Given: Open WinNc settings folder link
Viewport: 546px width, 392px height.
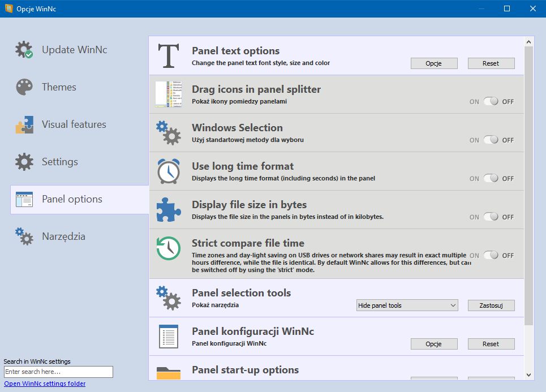Looking at the screenshot, I should coord(45,384).
